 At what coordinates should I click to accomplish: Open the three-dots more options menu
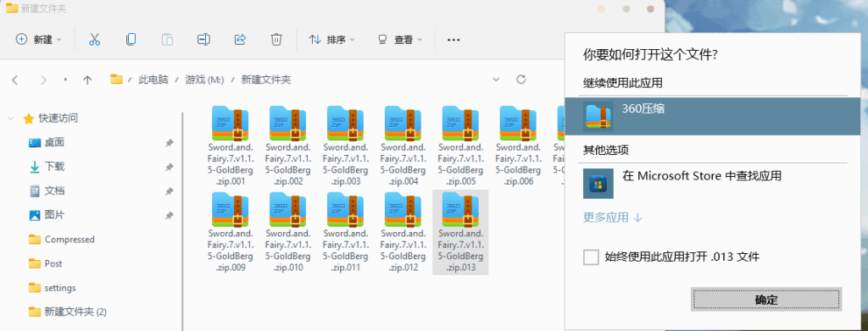(x=454, y=40)
